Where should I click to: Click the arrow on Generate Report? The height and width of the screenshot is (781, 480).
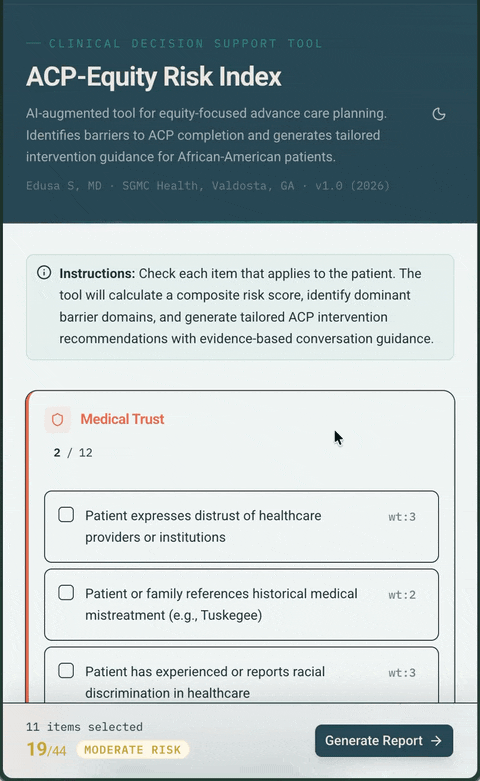tap(436, 741)
